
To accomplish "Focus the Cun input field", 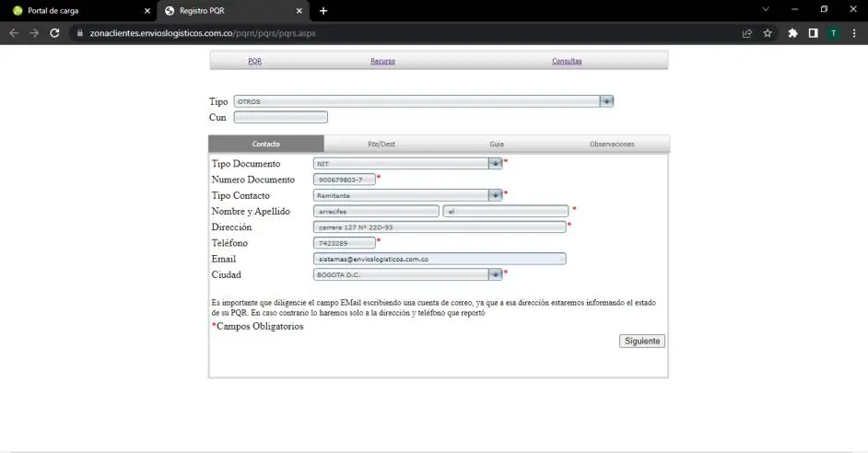I will (281, 117).
